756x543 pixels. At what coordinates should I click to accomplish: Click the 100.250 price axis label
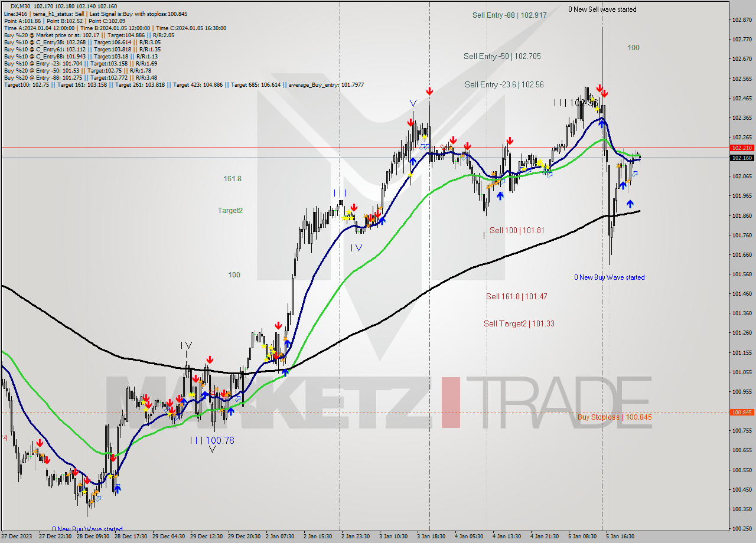(x=741, y=529)
